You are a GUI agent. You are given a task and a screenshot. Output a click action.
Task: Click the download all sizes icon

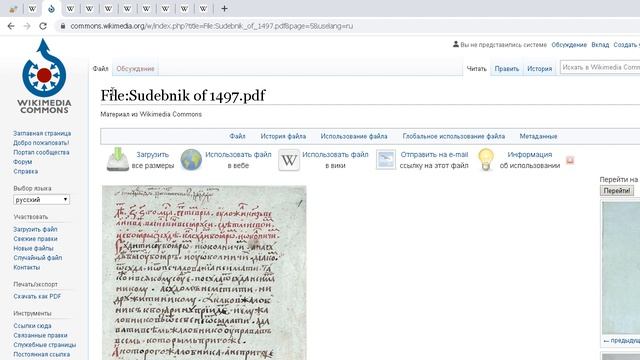click(x=118, y=159)
